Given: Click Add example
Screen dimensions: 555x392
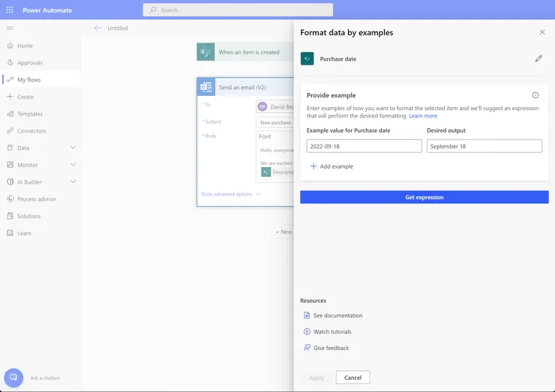Looking at the screenshot, I should (x=331, y=166).
